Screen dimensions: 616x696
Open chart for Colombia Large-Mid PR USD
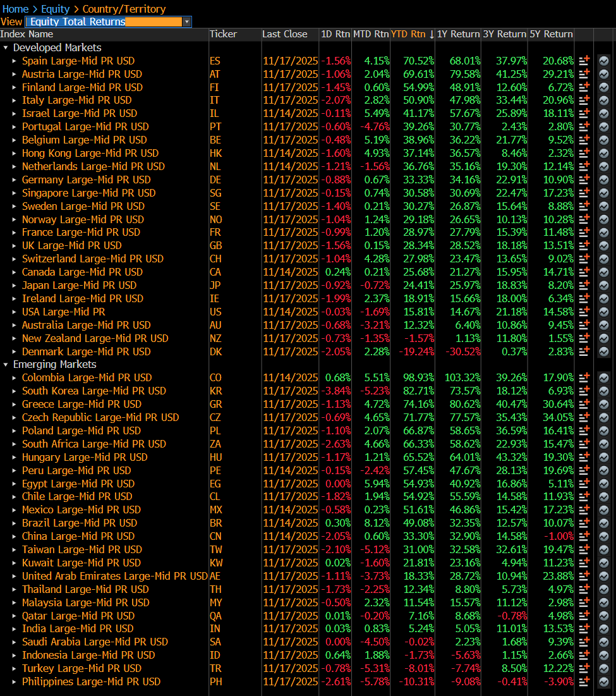click(x=604, y=377)
